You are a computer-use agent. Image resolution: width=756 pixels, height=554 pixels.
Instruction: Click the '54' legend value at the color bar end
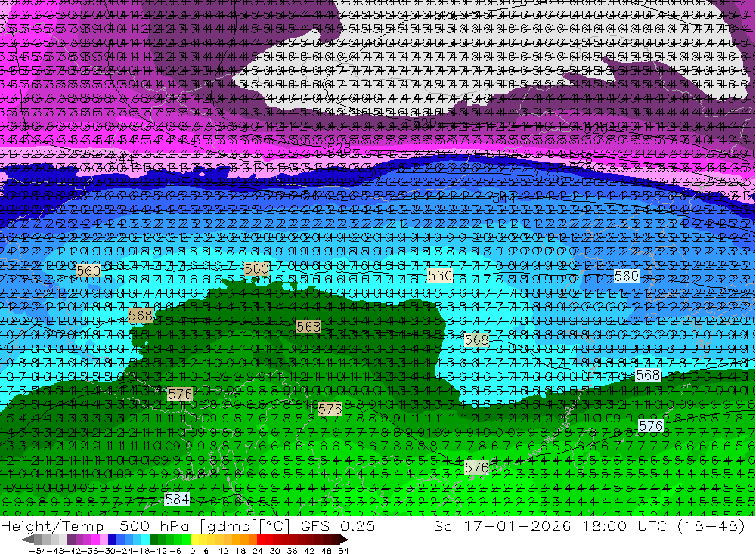tap(343, 551)
